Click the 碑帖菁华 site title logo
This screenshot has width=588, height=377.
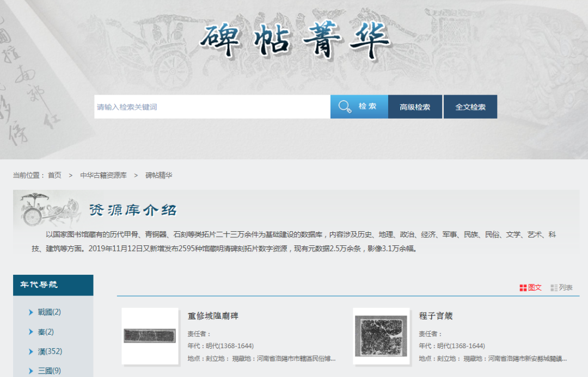295,41
